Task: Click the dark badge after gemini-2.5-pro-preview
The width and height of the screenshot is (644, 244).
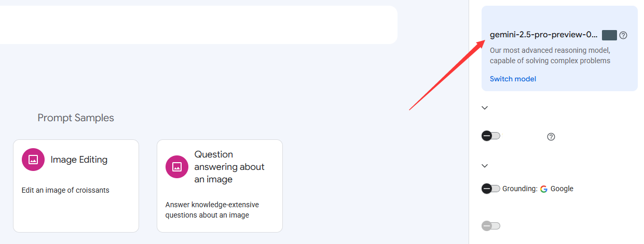Action: [609, 35]
